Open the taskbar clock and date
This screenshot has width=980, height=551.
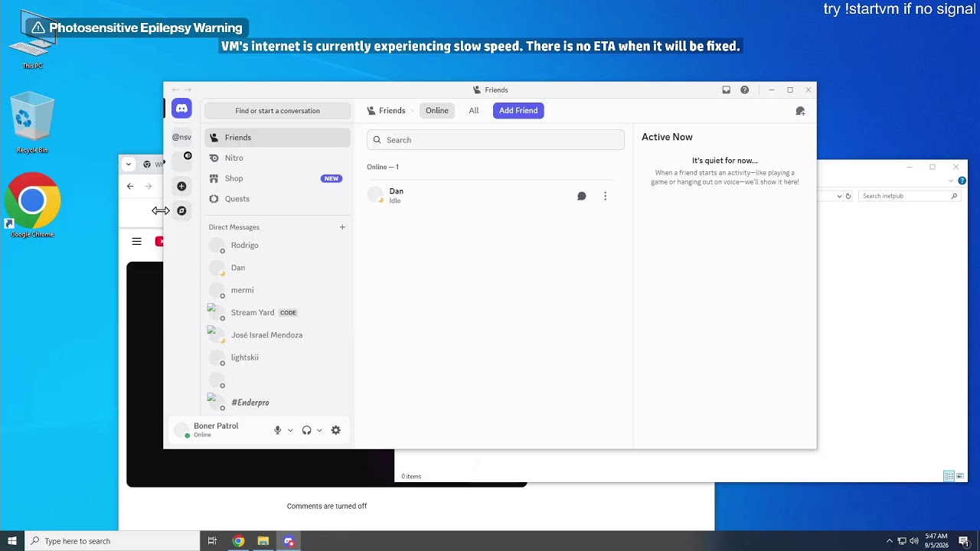[x=936, y=541]
